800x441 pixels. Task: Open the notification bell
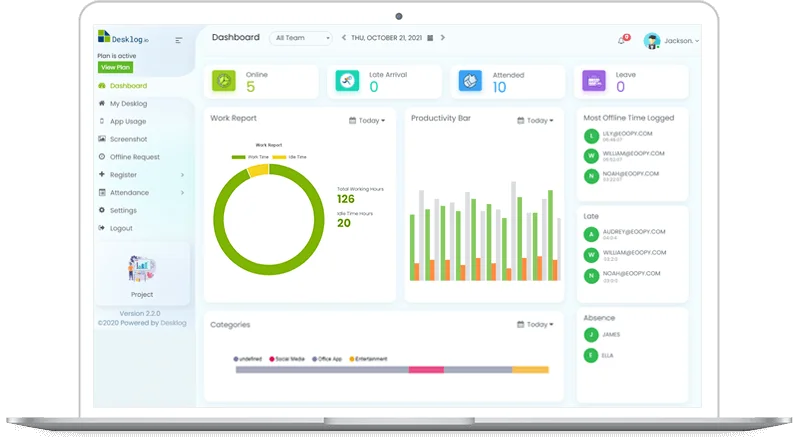(x=621, y=40)
